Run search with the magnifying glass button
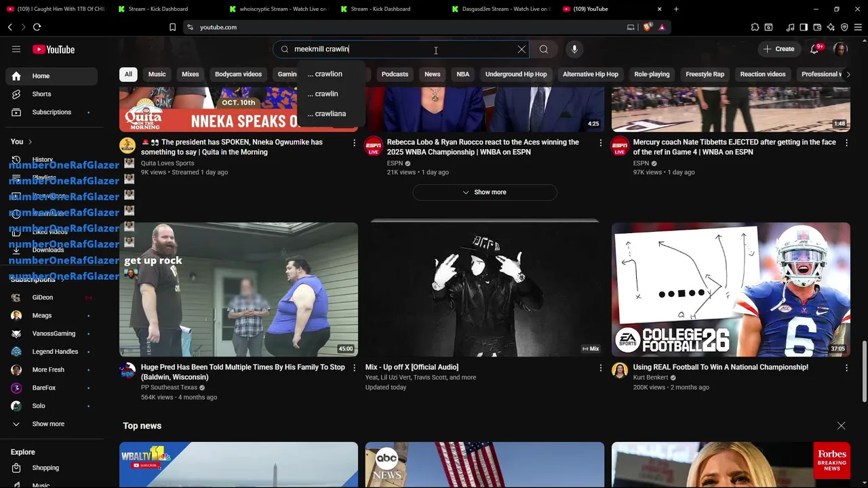The width and height of the screenshot is (868, 488). click(x=544, y=49)
